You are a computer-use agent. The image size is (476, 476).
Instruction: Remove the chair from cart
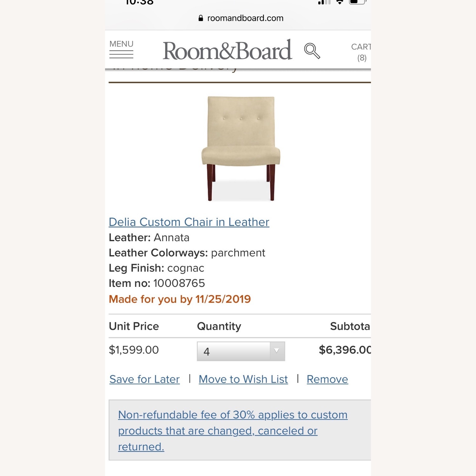[x=327, y=379]
